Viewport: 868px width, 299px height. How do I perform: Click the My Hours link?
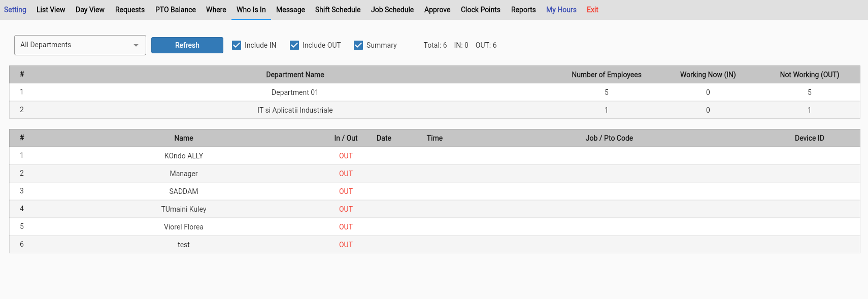point(561,10)
